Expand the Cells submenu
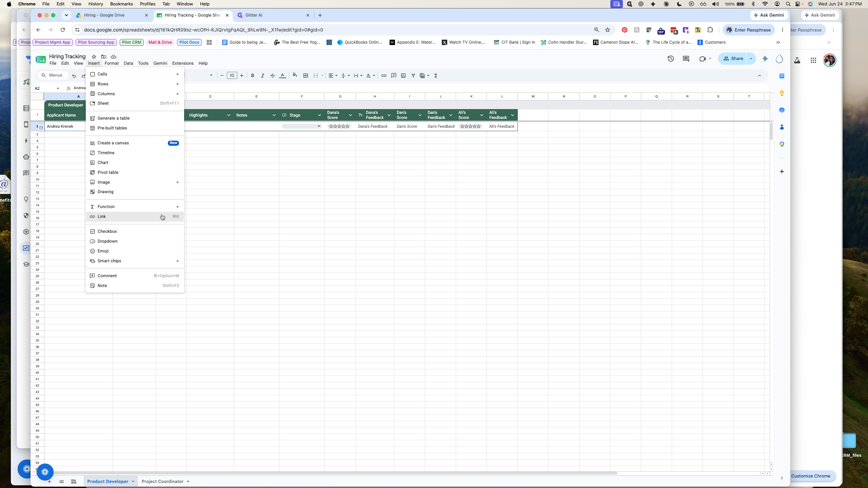868x488 pixels. point(135,74)
